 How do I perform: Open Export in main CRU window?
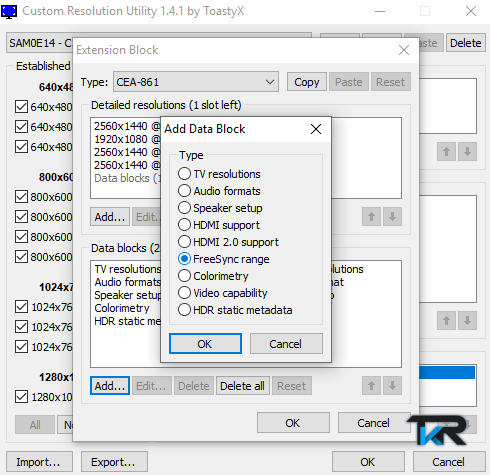point(114,462)
